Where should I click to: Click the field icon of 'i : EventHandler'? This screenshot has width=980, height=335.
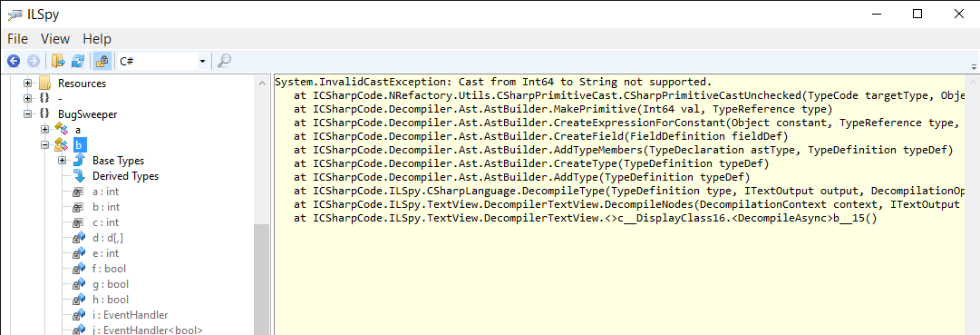[79, 315]
